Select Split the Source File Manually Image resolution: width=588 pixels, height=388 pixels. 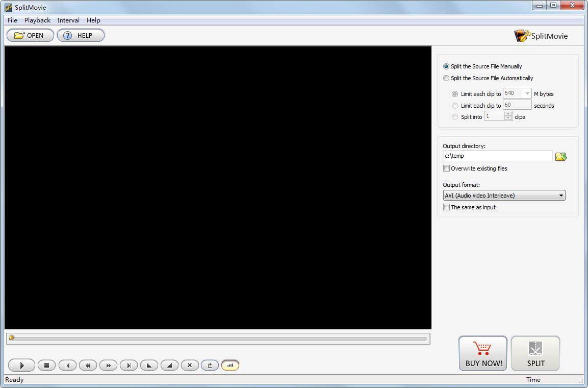point(482,66)
